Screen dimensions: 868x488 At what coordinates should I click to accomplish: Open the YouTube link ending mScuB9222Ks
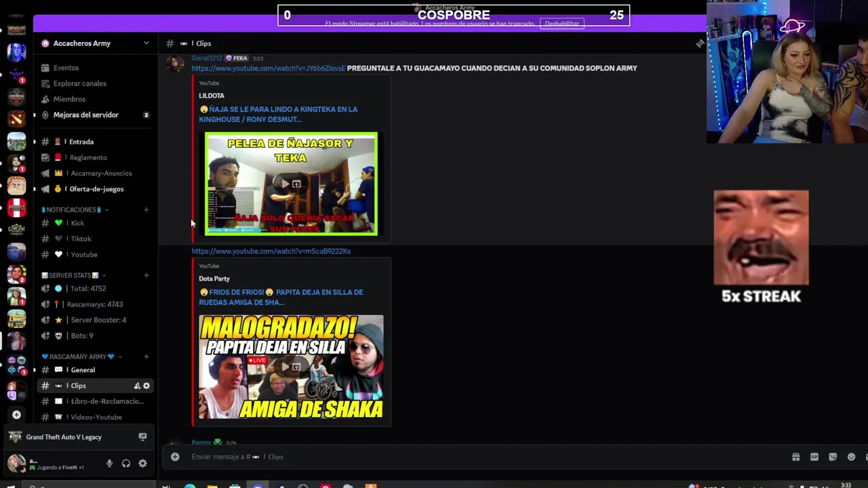click(271, 251)
